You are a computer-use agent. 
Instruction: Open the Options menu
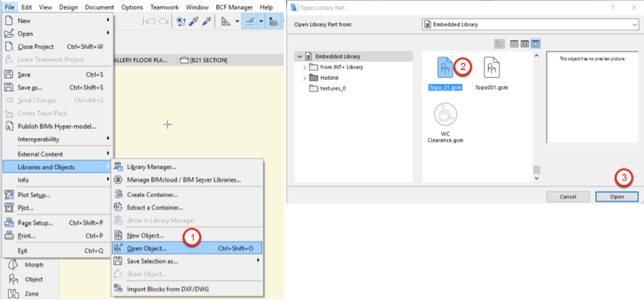click(x=132, y=7)
